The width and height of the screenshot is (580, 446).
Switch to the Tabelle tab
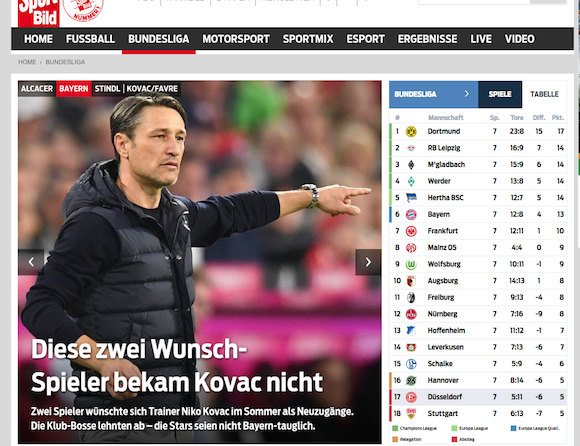(544, 94)
